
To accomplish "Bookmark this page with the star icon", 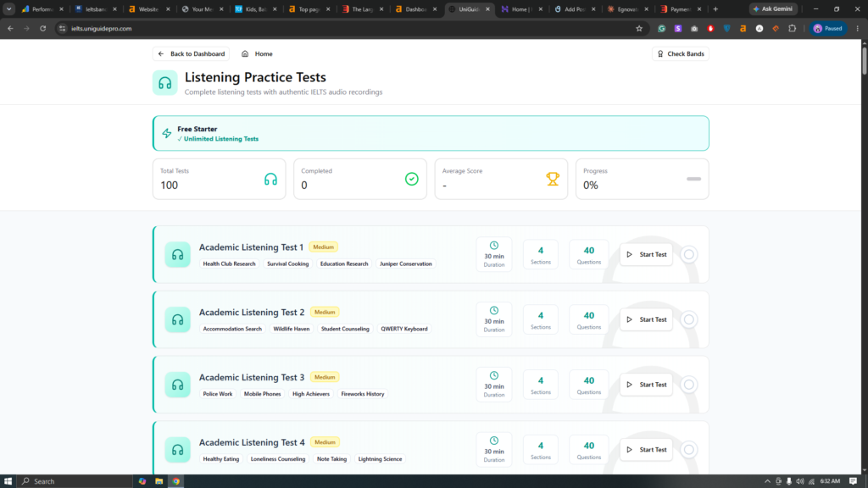I will (639, 28).
